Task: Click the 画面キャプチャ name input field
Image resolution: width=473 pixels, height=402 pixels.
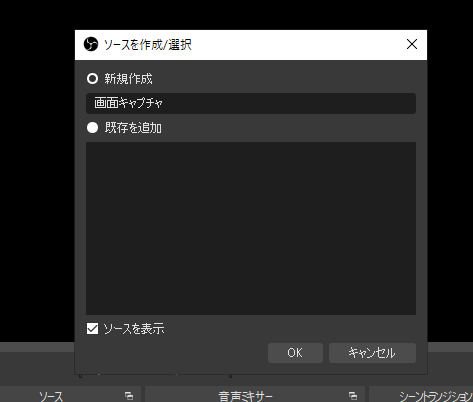Action: pyautogui.click(x=251, y=103)
